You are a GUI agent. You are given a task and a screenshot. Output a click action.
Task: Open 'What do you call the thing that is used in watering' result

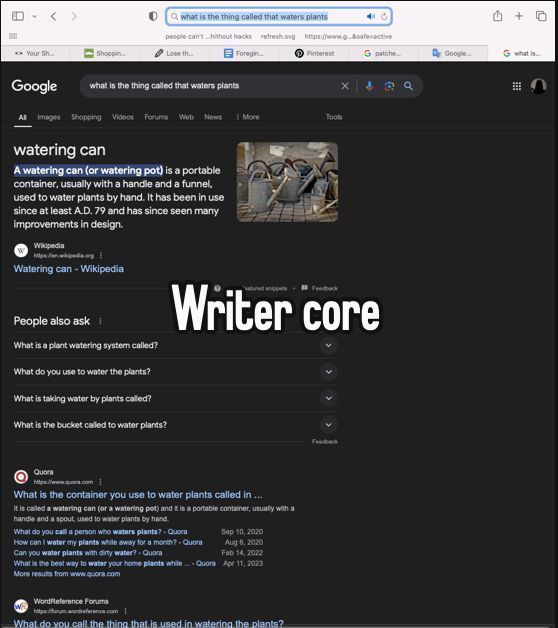pos(148,624)
